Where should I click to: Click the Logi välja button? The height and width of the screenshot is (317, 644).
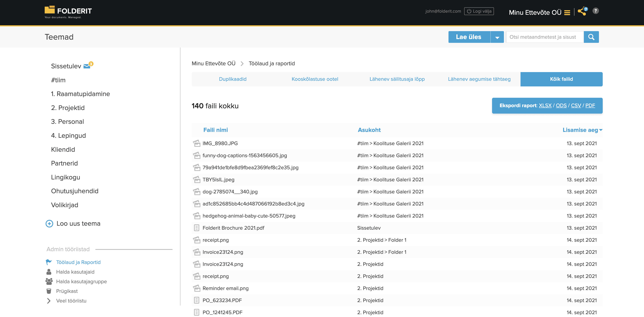479,11
